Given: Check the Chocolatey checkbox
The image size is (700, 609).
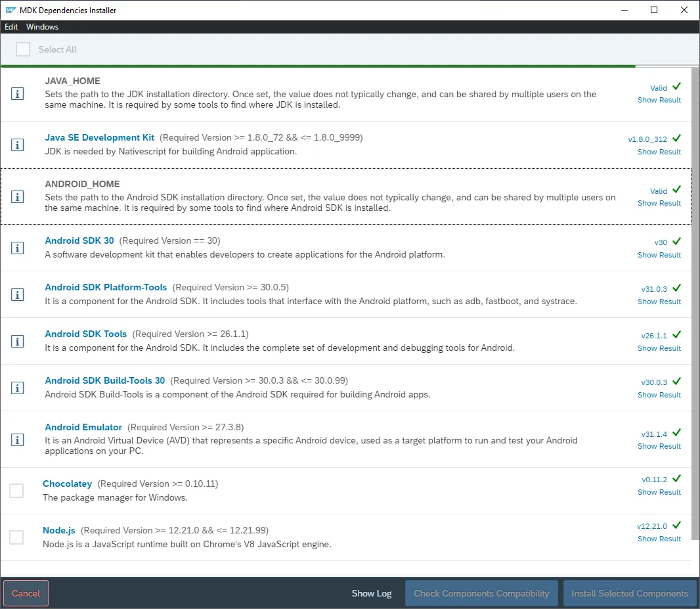Looking at the screenshot, I should (x=16, y=491).
